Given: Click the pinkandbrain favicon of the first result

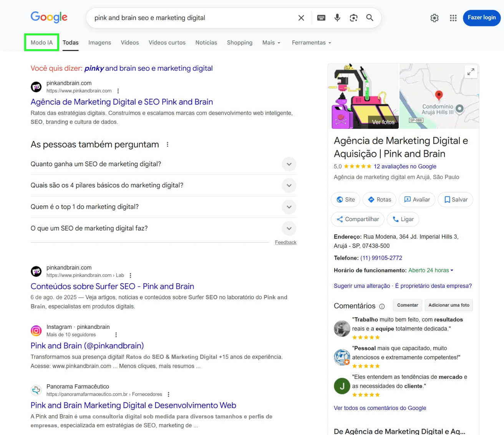Looking at the screenshot, I should [x=36, y=87].
